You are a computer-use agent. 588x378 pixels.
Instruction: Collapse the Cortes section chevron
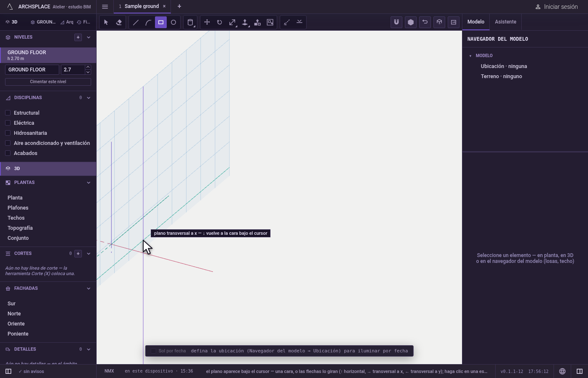coord(89,254)
